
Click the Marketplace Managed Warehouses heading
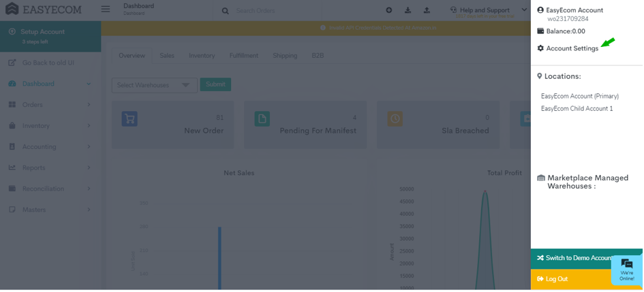(x=587, y=182)
